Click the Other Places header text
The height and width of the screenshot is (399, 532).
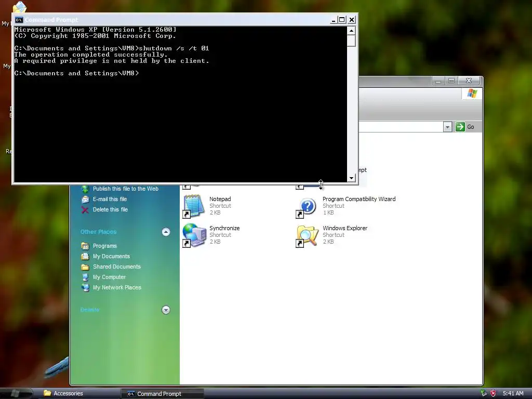[x=98, y=232]
